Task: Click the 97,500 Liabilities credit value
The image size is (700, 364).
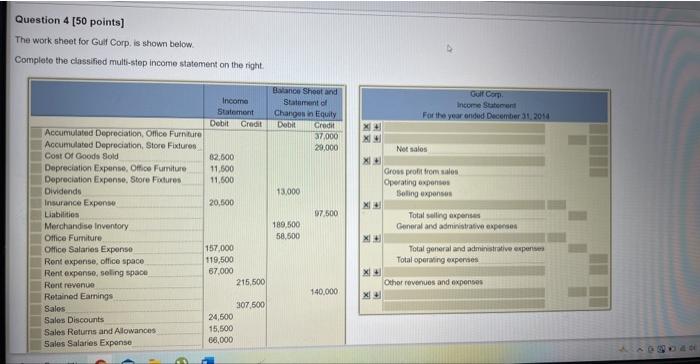Action: coord(326,213)
